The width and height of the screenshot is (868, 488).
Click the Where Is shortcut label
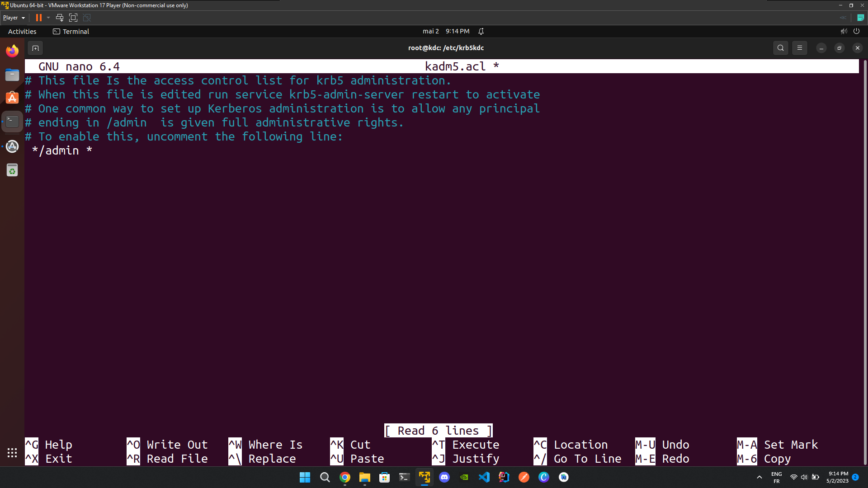coord(275,445)
